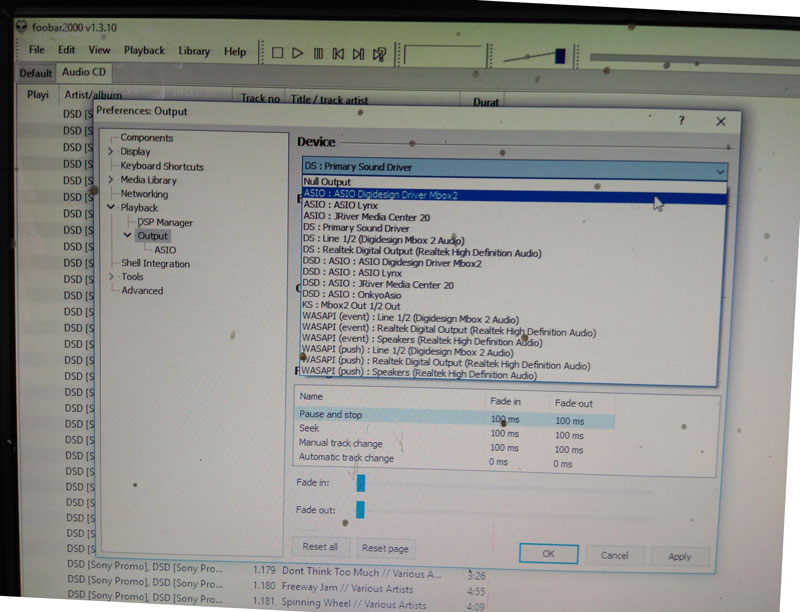This screenshot has height=612, width=800.
Task: Click the Fade in slider handle
Action: point(361,483)
